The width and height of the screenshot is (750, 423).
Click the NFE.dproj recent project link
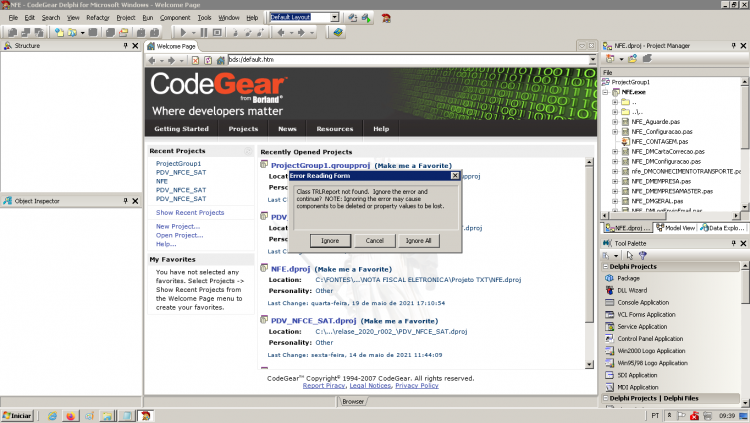point(290,269)
